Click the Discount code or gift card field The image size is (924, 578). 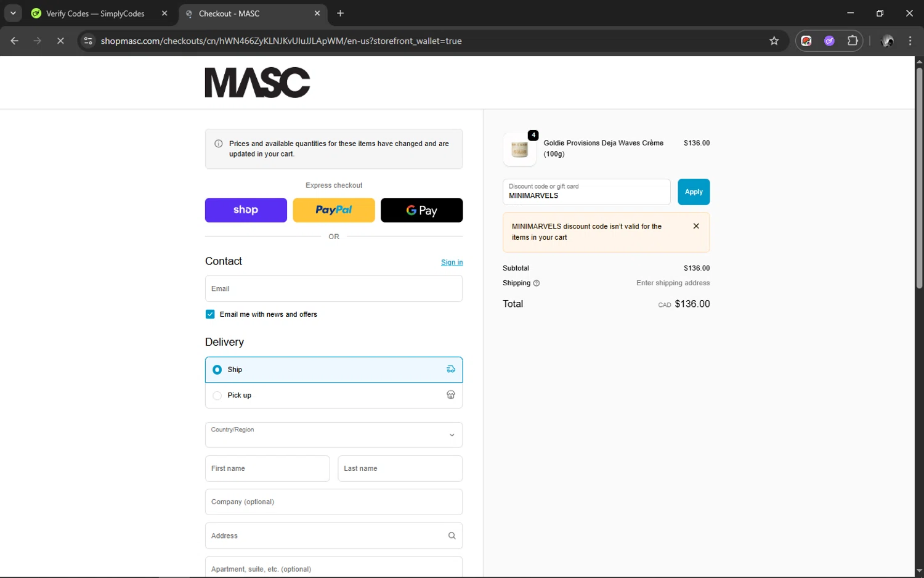586,192
